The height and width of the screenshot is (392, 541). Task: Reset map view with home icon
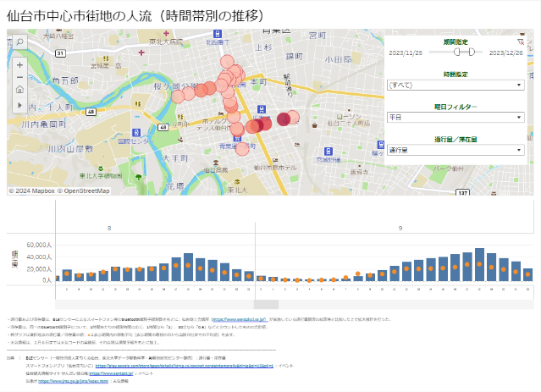point(20,89)
